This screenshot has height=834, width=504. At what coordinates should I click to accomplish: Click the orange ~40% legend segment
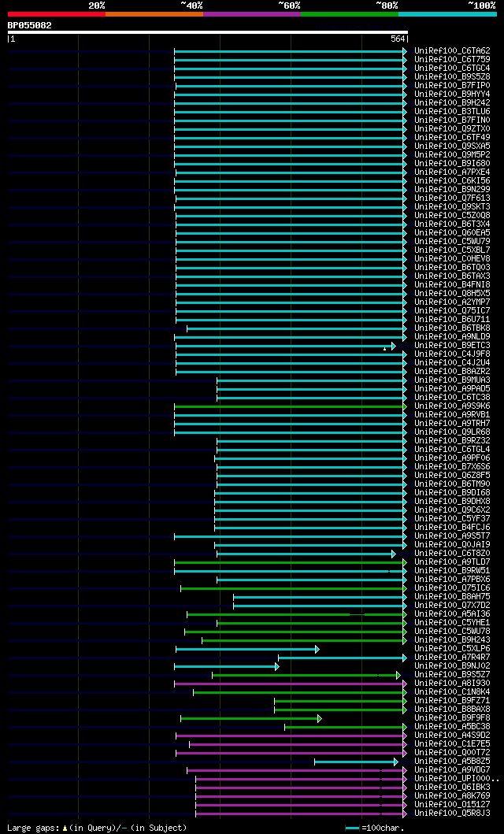point(154,14)
